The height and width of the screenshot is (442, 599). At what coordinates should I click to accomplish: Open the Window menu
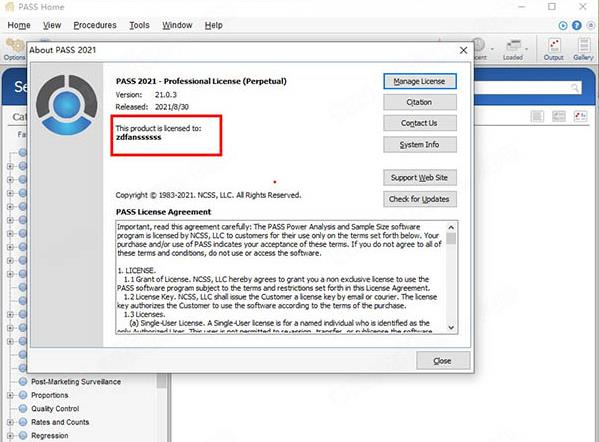[177, 25]
